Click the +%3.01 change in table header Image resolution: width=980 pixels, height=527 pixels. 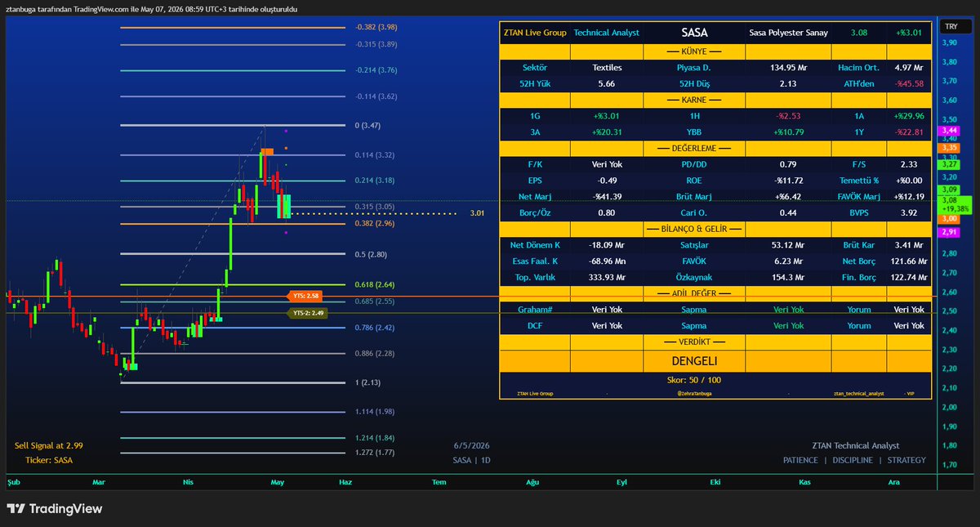pos(908,33)
